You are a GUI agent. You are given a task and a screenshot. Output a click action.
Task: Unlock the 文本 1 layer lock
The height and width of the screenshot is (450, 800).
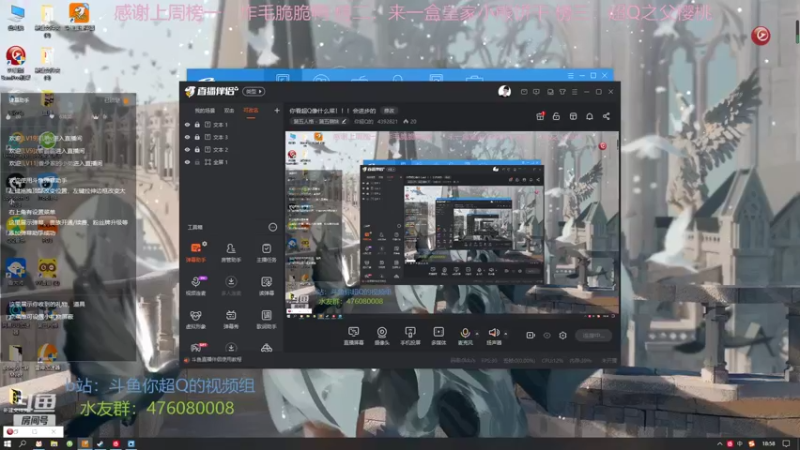click(197, 124)
